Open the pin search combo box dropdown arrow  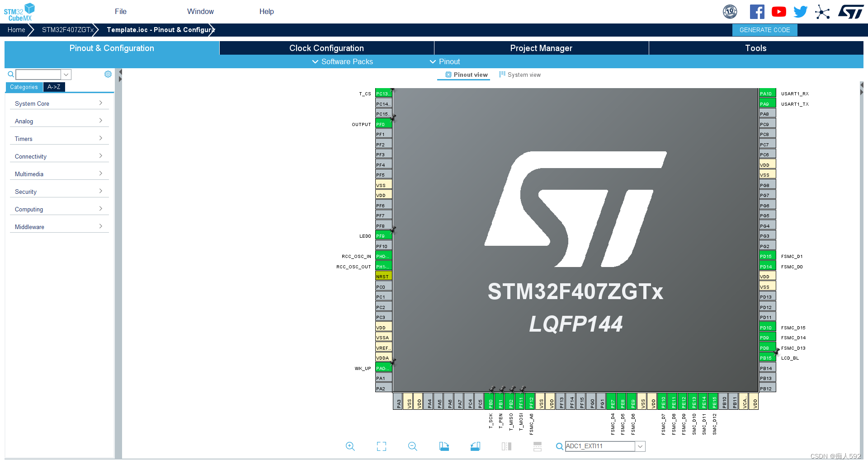[640, 446]
